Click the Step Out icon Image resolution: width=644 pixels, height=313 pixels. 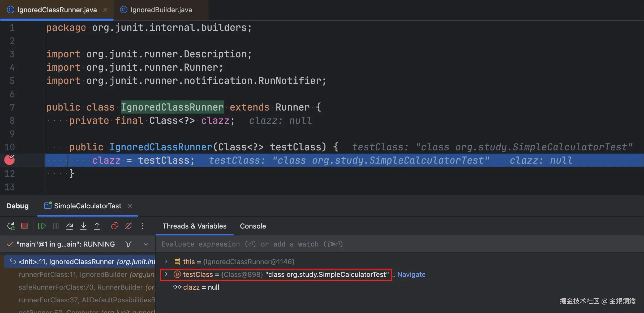(x=97, y=226)
